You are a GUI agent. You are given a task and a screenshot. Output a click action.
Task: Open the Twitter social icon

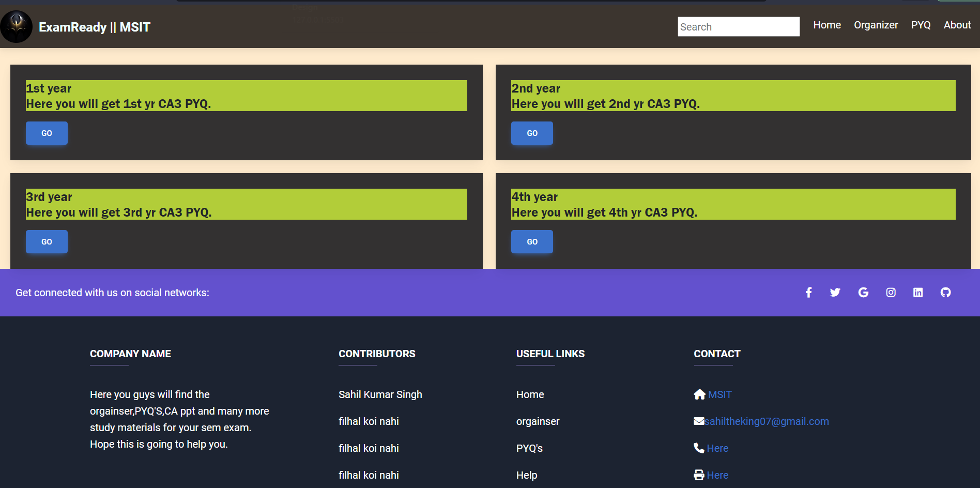pyautogui.click(x=835, y=293)
